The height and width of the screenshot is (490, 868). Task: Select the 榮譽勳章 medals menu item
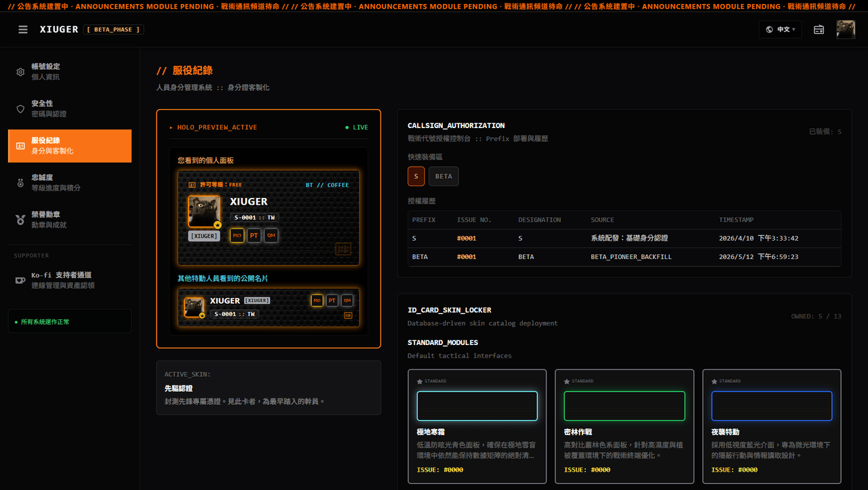70,220
